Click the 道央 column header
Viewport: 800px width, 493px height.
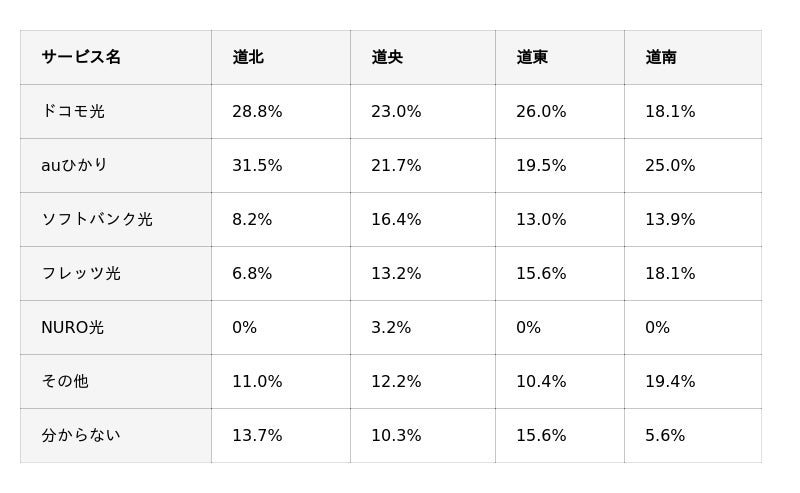387,57
